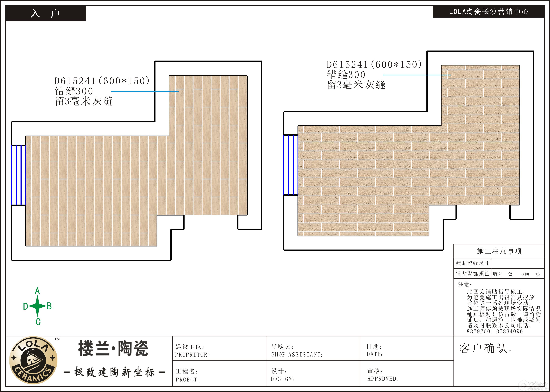
Task: Click the blue striped doorway on left plan
Action: tap(19, 175)
